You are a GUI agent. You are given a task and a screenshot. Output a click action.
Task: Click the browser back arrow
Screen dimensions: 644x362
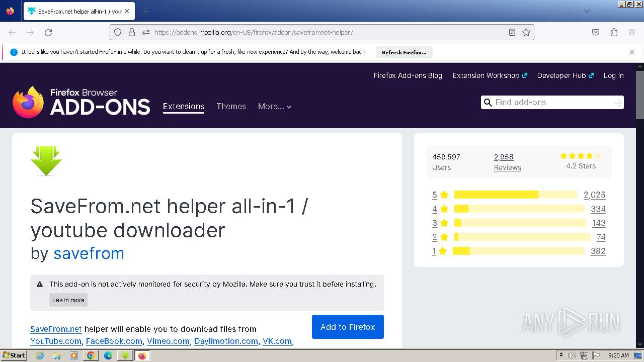(x=12, y=32)
